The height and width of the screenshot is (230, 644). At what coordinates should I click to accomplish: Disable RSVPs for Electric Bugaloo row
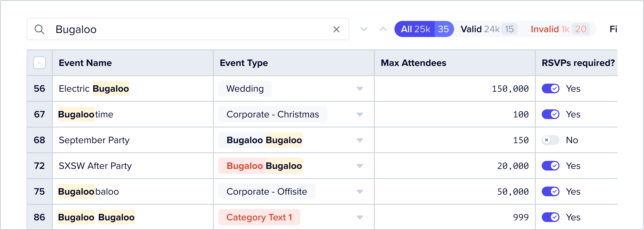click(550, 89)
